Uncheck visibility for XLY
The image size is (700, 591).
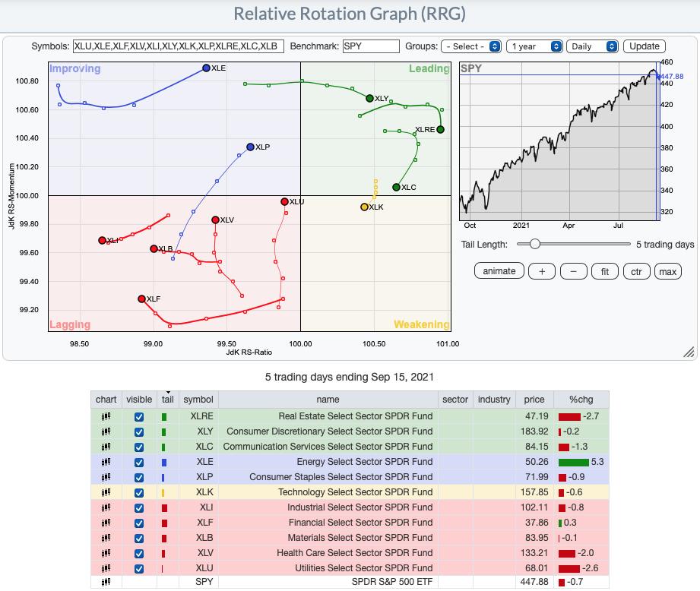(139, 431)
